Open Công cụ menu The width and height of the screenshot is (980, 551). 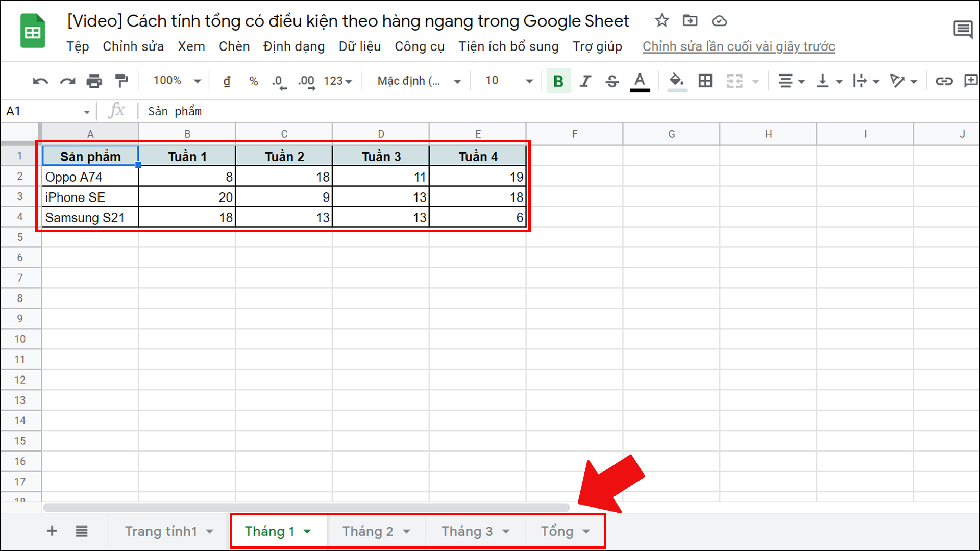[x=420, y=46]
